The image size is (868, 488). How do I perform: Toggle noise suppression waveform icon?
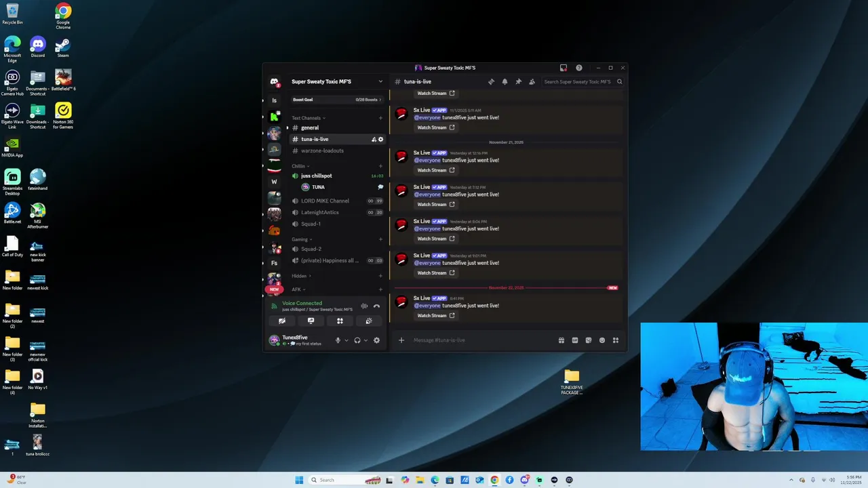coord(364,306)
